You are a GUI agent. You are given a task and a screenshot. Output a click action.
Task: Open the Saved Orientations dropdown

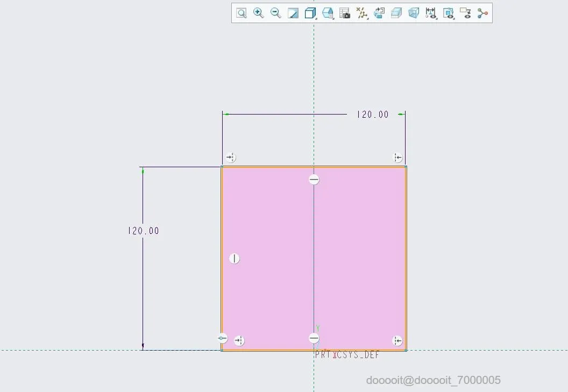click(x=328, y=13)
